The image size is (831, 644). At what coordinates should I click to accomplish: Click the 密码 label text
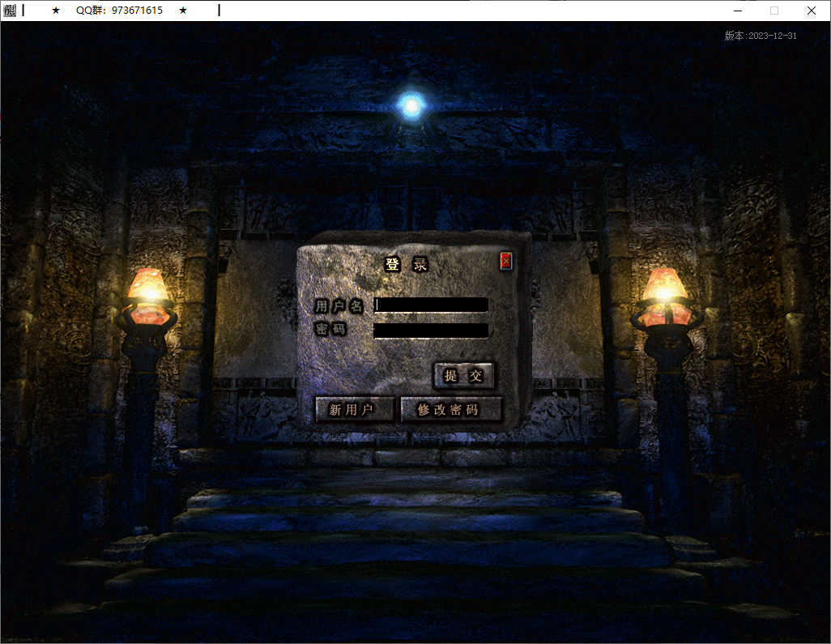click(330, 329)
